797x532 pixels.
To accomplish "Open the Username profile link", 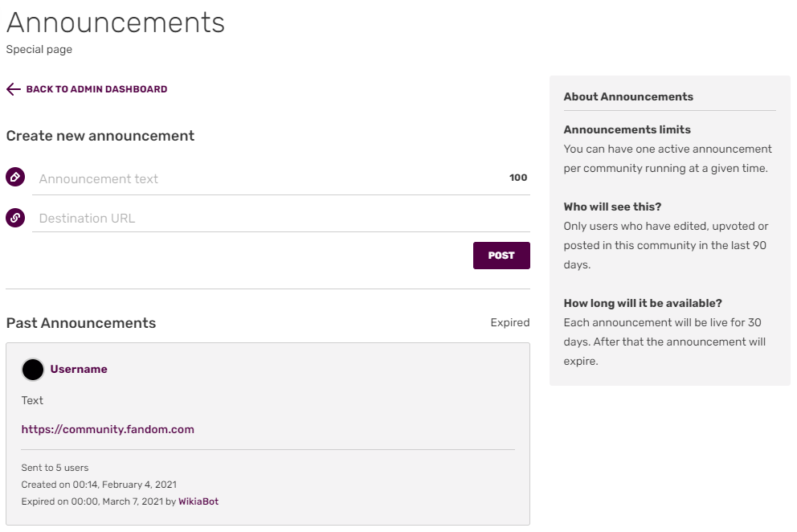I will (79, 370).
